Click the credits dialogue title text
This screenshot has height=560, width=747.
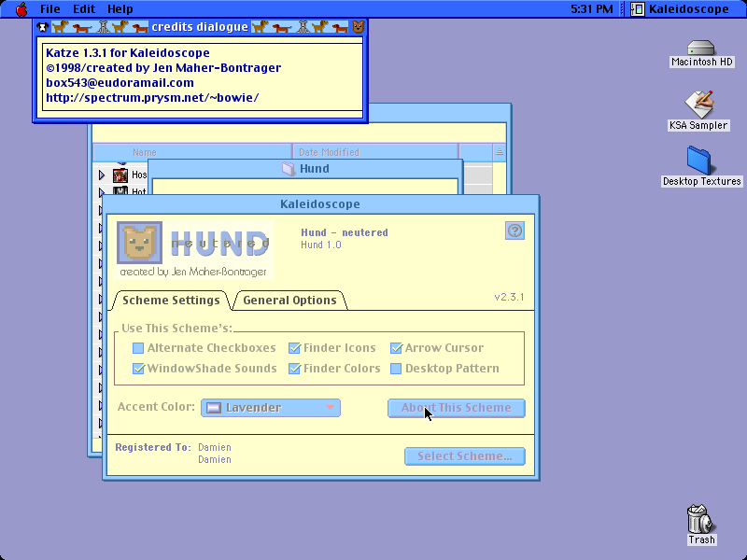[200, 27]
